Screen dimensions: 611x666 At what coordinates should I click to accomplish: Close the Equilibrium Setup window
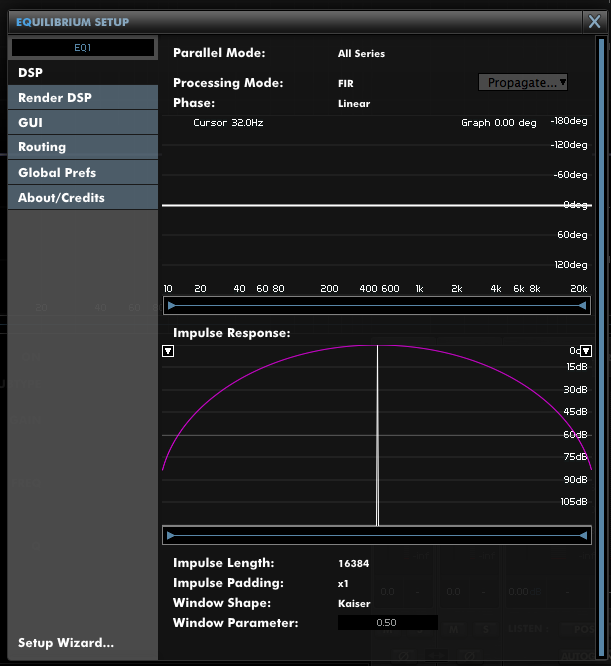[594, 21]
